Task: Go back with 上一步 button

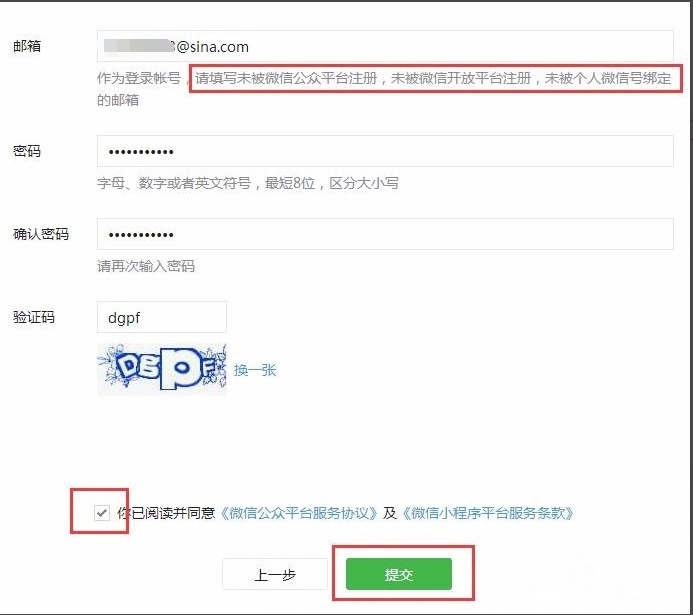Action: coord(275,574)
